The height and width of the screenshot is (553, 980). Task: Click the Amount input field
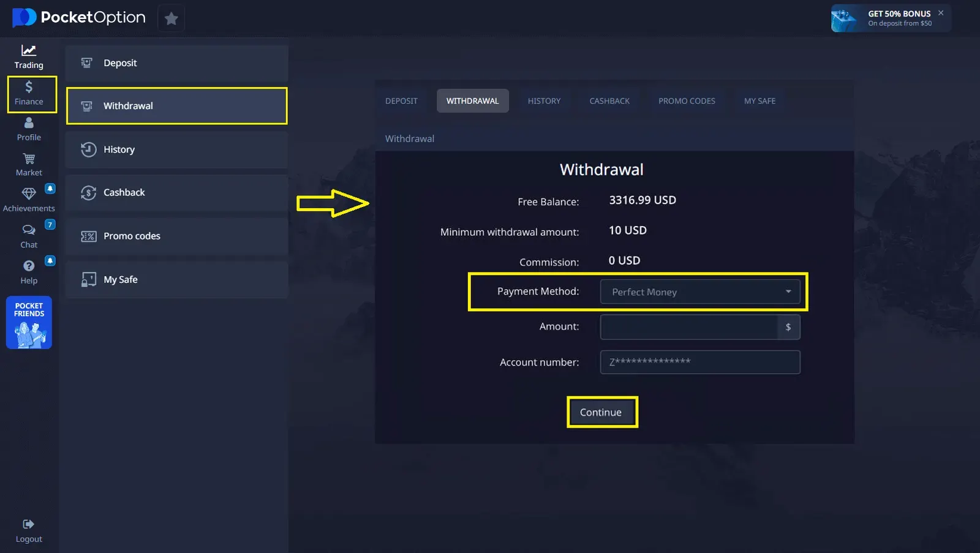[x=689, y=328]
